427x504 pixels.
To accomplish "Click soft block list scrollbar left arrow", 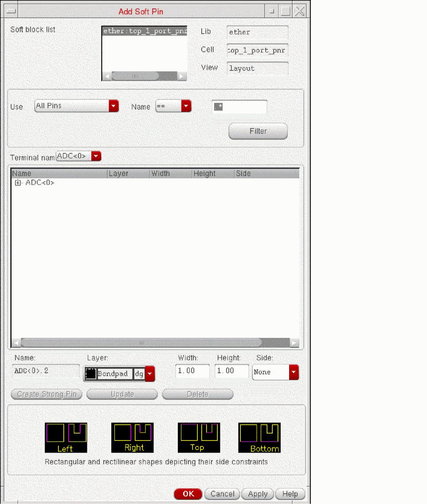I will point(107,76).
